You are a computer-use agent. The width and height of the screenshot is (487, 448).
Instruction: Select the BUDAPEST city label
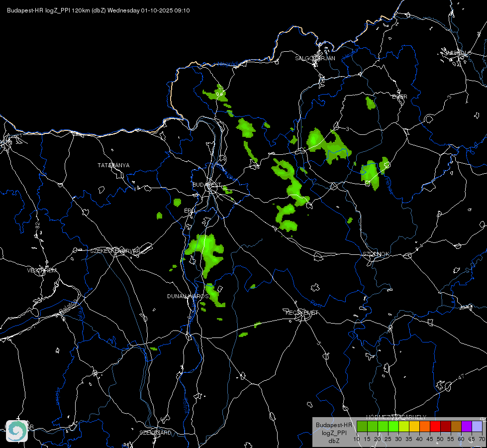click(206, 185)
